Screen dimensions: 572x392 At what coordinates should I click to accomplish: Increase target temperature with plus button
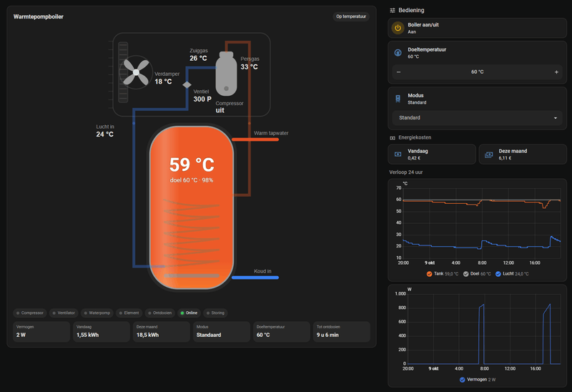coord(556,72)
